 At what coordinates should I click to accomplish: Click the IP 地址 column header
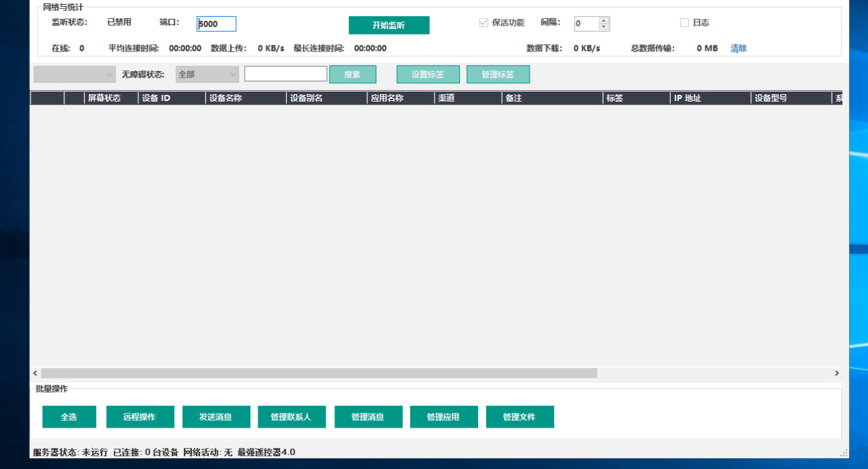click(710, 98)
